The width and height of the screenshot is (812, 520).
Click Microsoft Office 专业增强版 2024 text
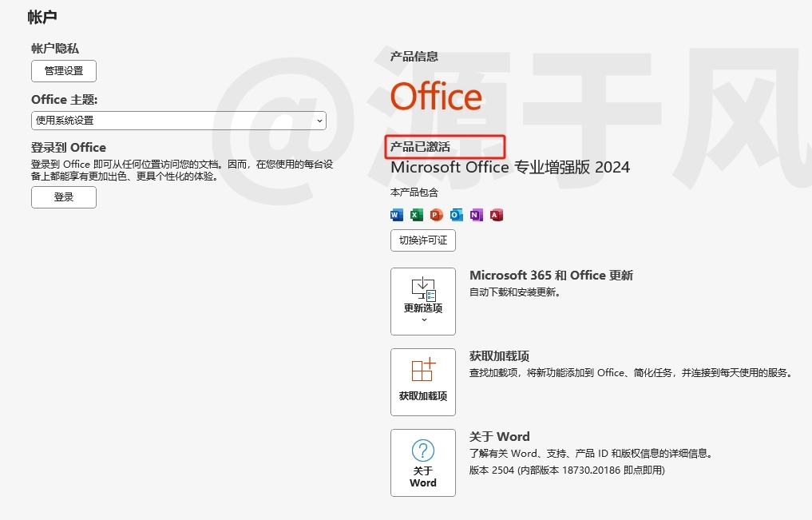tap(510, 167)
